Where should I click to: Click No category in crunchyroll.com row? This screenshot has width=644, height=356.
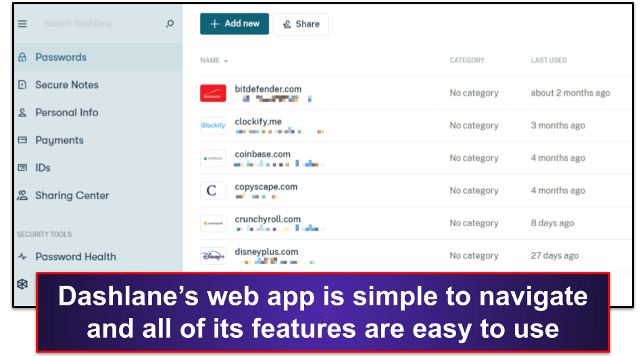474,224
